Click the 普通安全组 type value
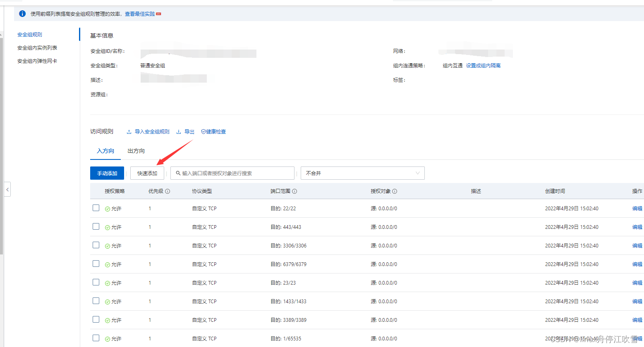The width and height of the screenshot is (644, 347). [x=153, y=66]
